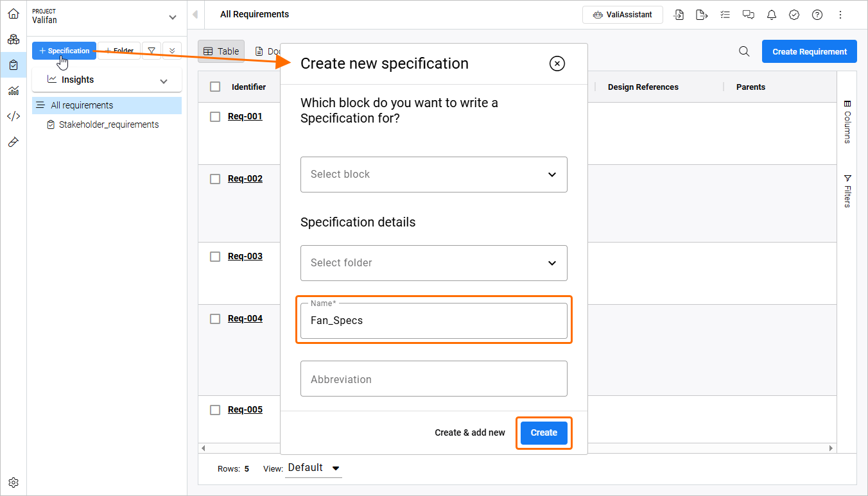Open settings gear at sidebar bottom
The height and width of the screenshot is (496, 868).
(x=13, y=483)
